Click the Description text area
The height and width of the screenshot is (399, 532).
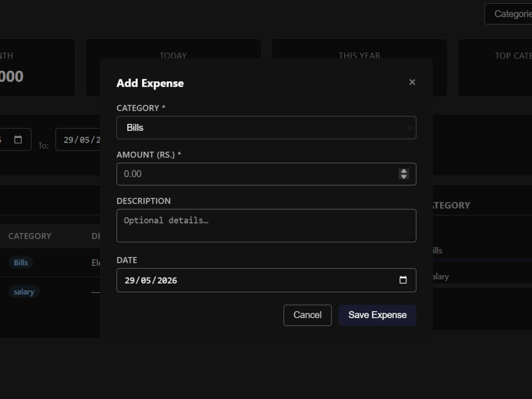pyautogui.click(x=267, y=226)
